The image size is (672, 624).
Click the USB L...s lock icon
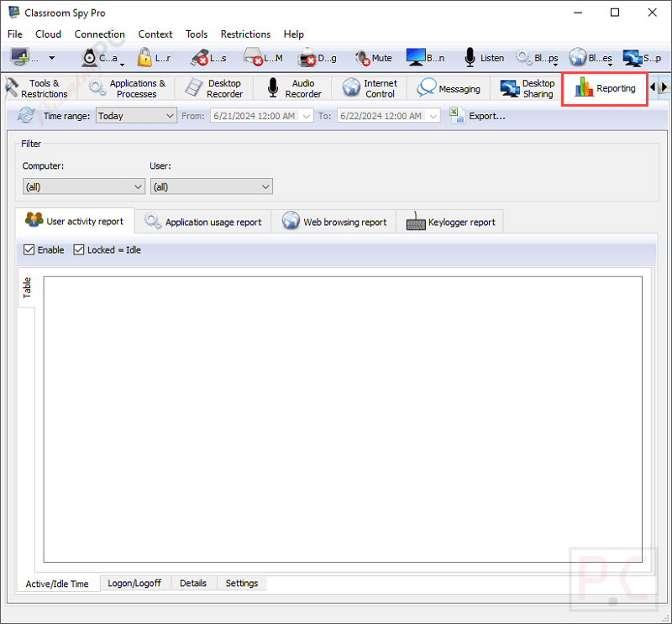tap(199, 58)
